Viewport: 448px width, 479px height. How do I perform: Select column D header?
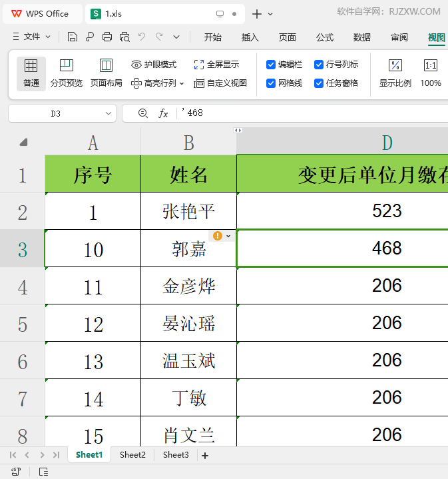(x=342, y=143)
